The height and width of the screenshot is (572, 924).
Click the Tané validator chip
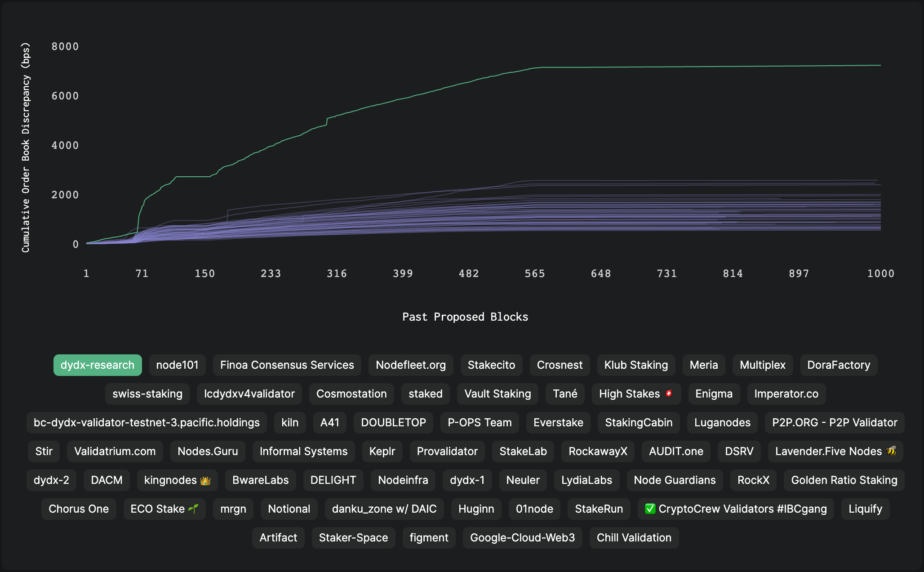[x=565, y=393]
